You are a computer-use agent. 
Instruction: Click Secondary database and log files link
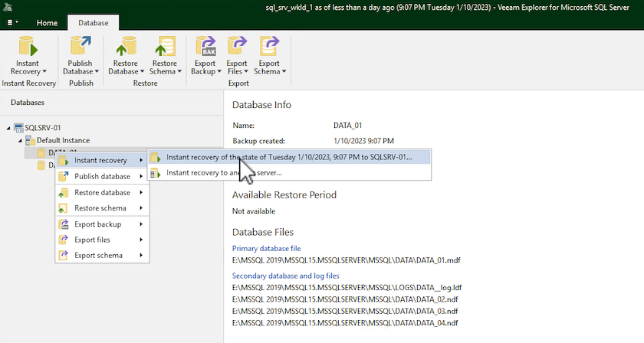coord(285,276)
